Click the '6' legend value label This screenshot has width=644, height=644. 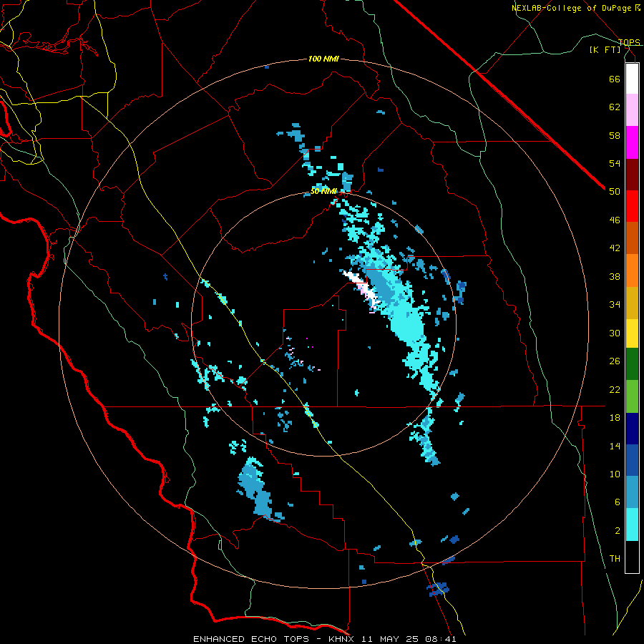coord(618,502)
